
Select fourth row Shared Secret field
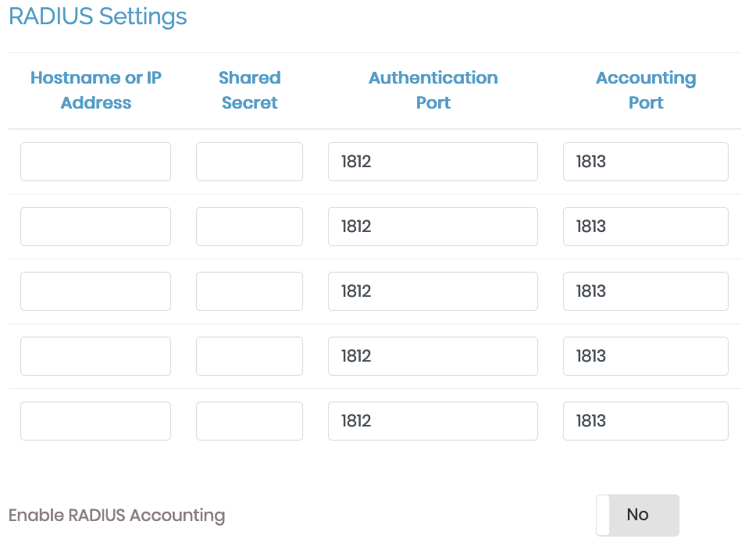coord(249,356)
